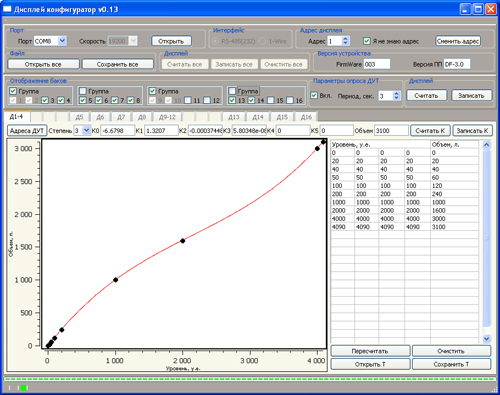Click the Пересчитать button
The height and width of the screenshot is (395, 500).
pos(370,351)
